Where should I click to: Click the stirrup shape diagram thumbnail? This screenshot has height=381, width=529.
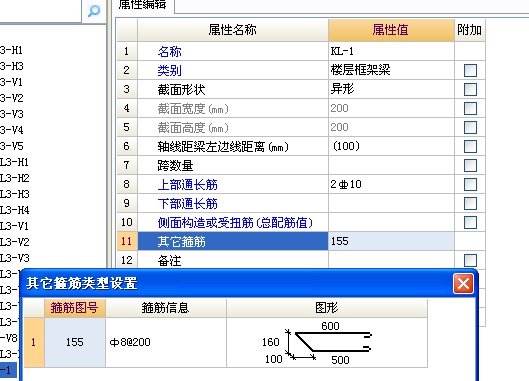pos(327,342)
